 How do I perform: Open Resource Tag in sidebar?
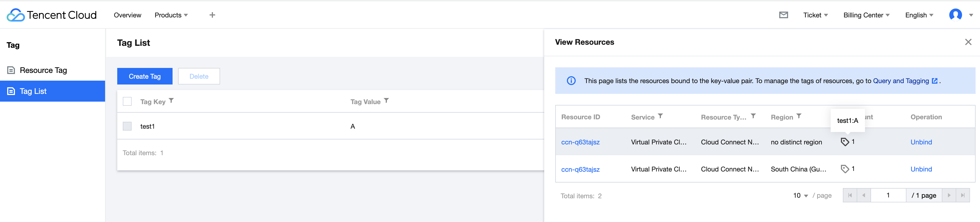(43, 70)
